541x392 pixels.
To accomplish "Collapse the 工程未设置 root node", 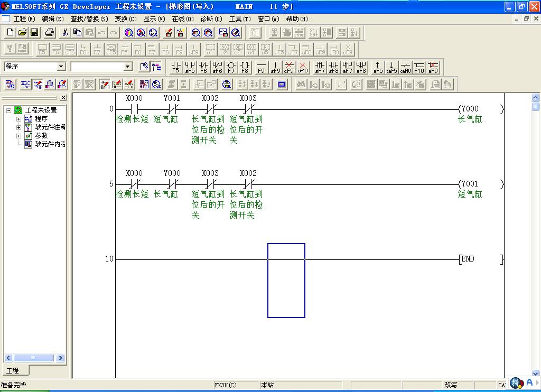I will coord(9,110).
